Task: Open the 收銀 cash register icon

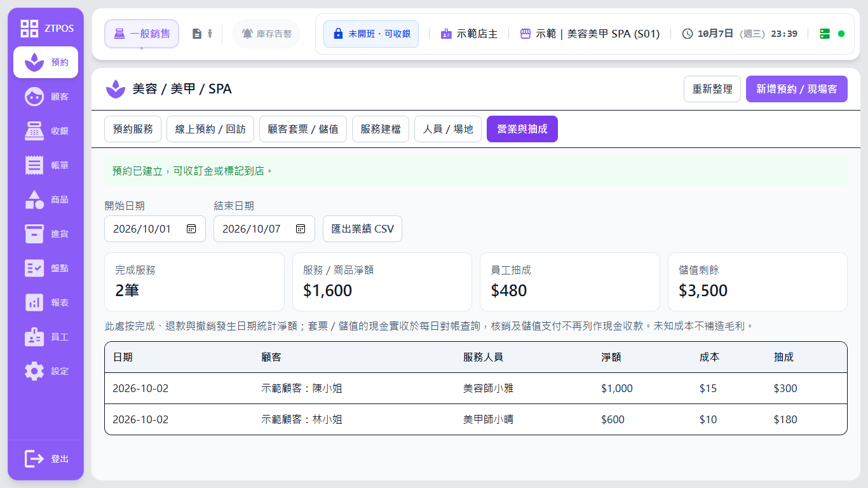Action: click(34, 131)
